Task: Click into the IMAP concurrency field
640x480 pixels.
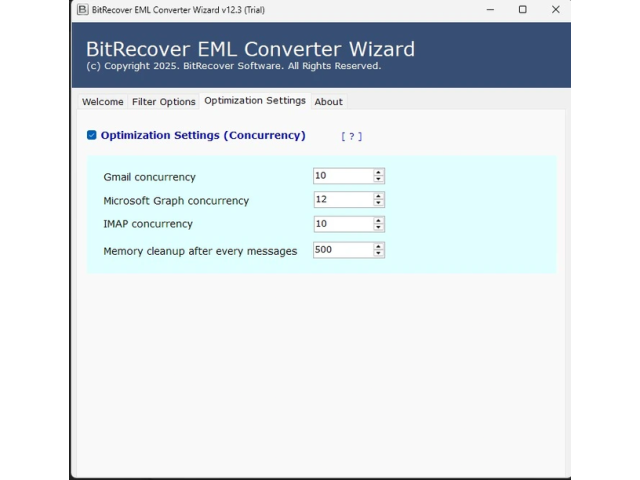Action: click(x=342, y=224)
